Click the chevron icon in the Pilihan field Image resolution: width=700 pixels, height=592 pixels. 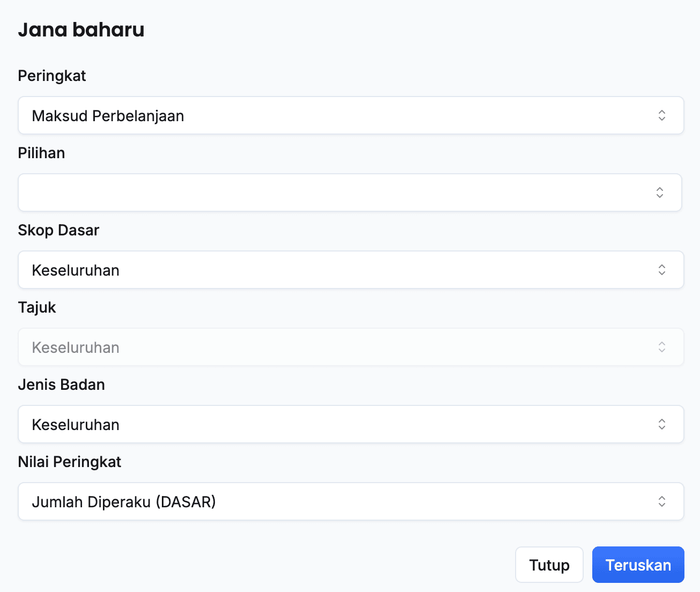point(660,193)
